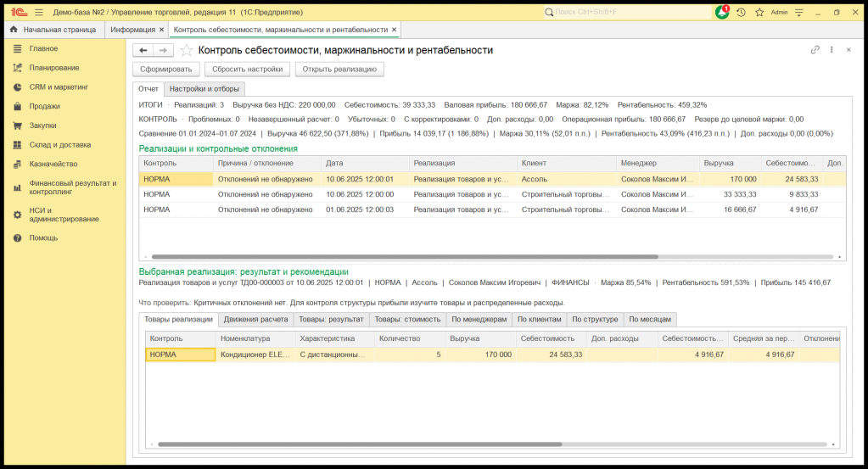This screenshot has width=868, height=469.
Task: Open the Главное section icon
Action: click(x=18, y=48)
